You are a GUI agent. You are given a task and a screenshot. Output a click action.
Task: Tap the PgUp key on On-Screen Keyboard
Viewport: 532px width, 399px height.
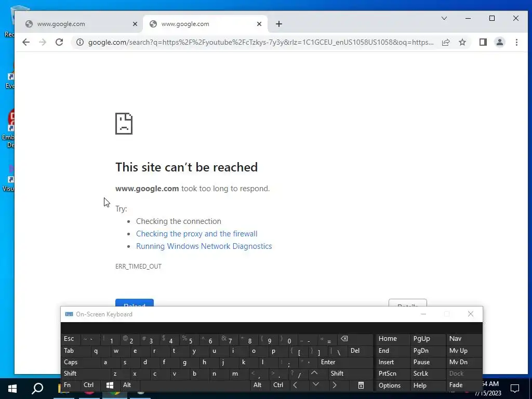point(428,339)
